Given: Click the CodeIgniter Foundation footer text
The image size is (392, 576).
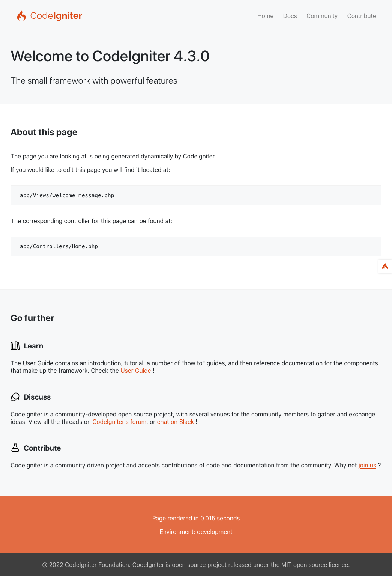Looking at the screenshot, I should tap(196, 565).
